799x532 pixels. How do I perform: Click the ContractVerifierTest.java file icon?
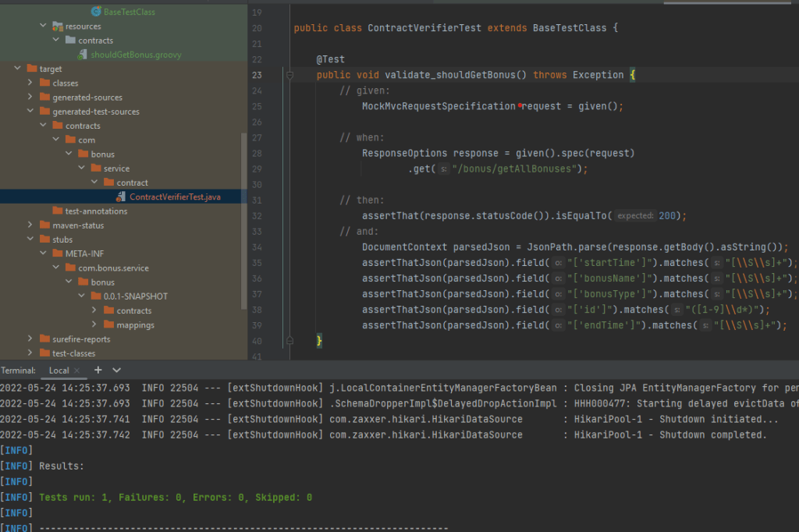pos(122,197)
